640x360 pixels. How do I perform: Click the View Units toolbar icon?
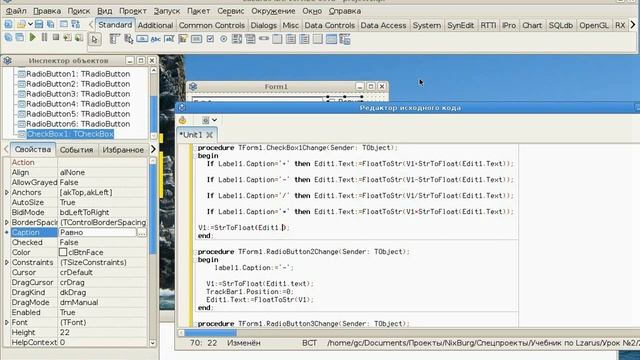(8, 38)
